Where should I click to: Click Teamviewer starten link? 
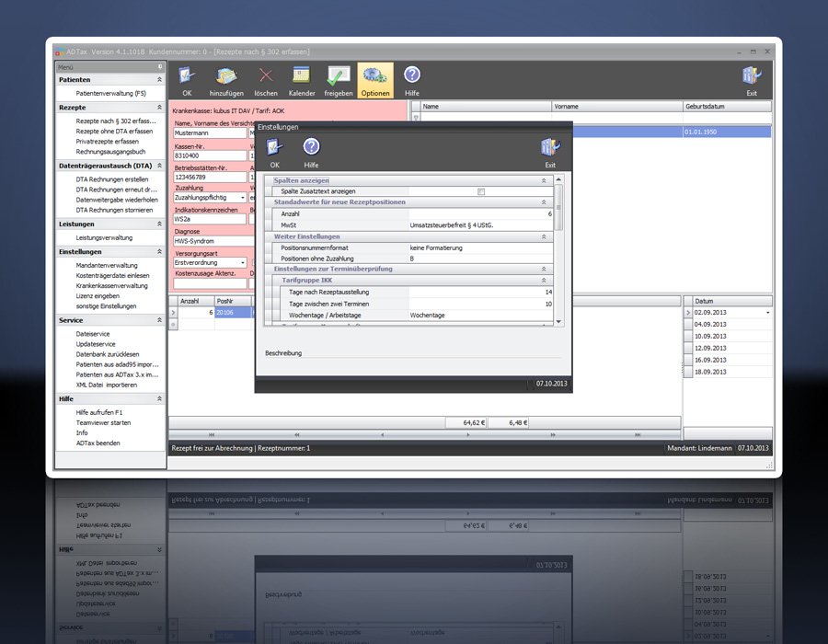click(103, 423)
